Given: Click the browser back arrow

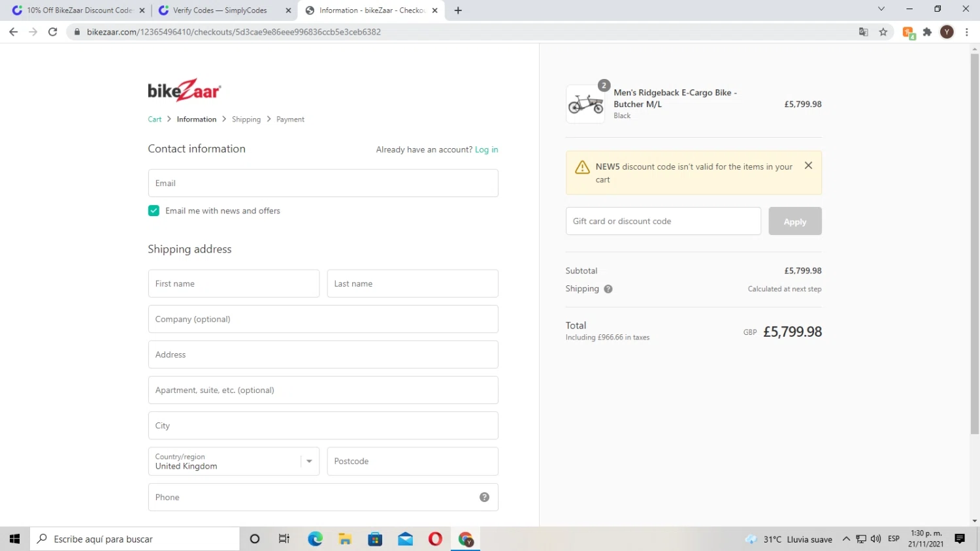Looking at the screenshot, I should coord(13,31).
